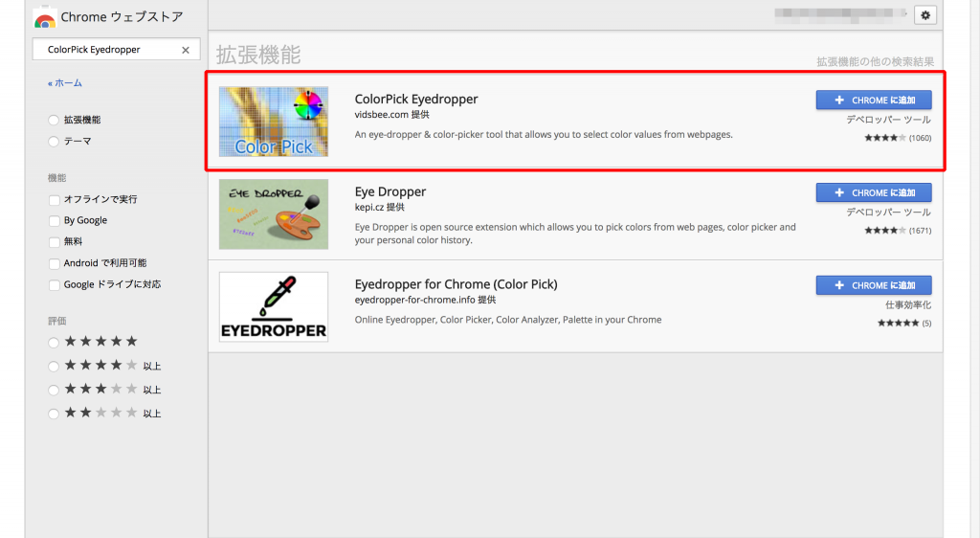Click kepi.cz 提供 publisher text
Image resolution: width=980 pixels, height=538 pixels.
tap(379, 207)
